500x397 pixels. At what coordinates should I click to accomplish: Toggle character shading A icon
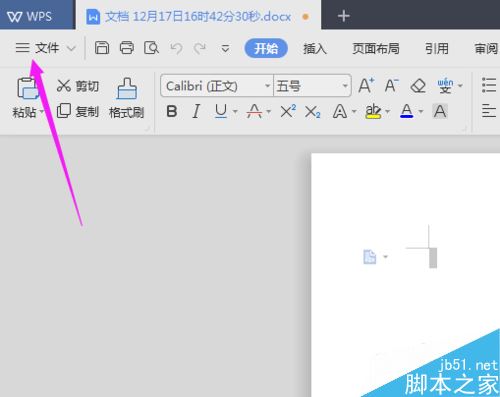click(440, 111)
